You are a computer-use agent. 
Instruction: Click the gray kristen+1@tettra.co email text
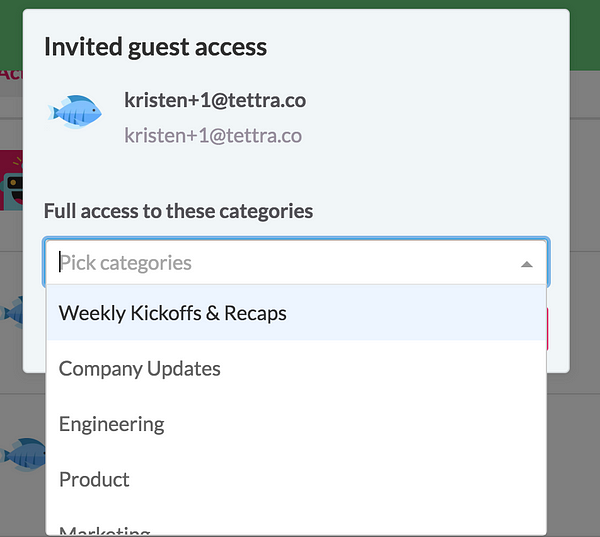[x=213, y=135]
